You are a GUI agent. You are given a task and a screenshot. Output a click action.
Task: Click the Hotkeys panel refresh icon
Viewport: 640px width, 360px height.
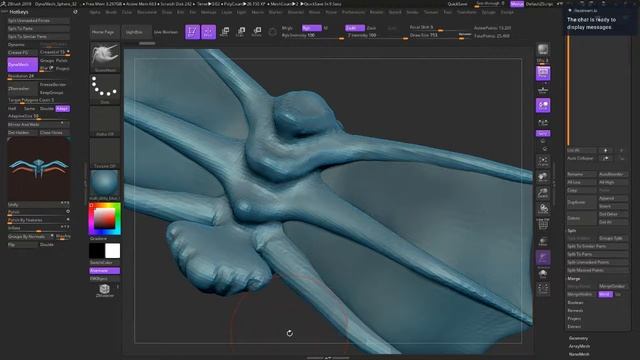[75, 12]
